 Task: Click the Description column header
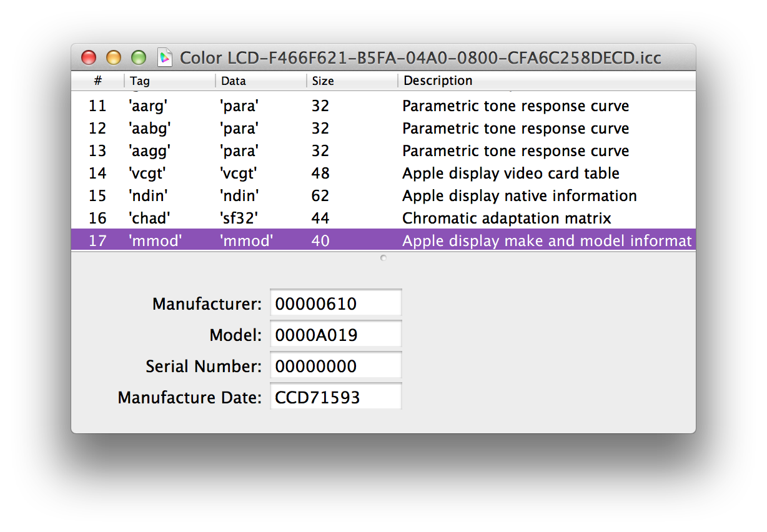pyautogui.click(x=545, y=81)
